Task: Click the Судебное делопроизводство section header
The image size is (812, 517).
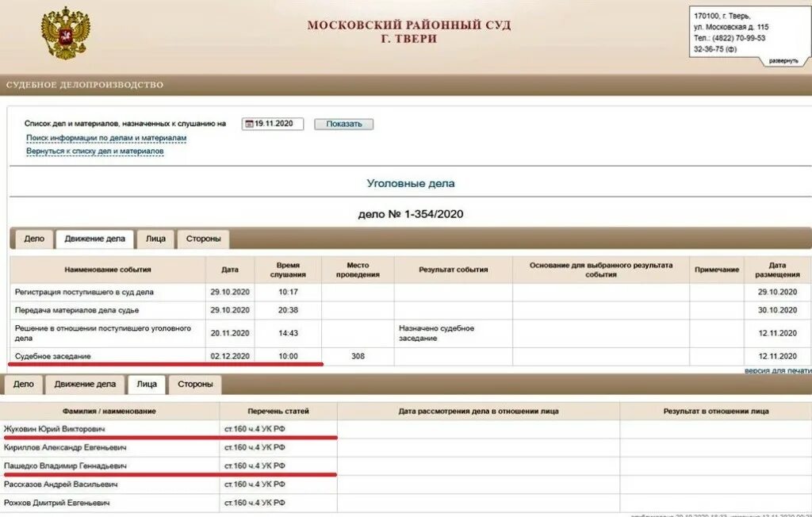Action: [x=85, y=85]
